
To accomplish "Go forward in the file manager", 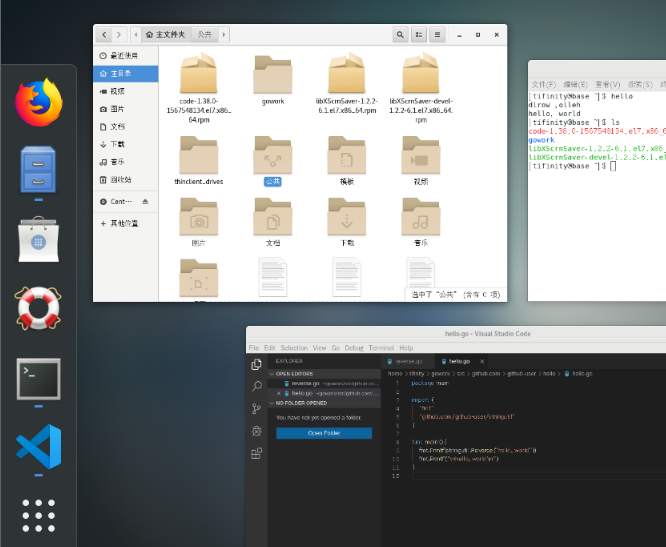I will [119, 34].
